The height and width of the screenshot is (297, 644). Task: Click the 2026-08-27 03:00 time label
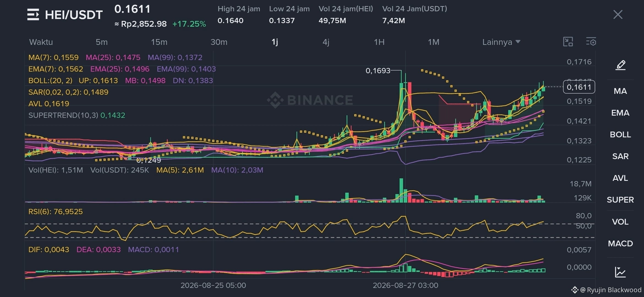coord(405,285)
